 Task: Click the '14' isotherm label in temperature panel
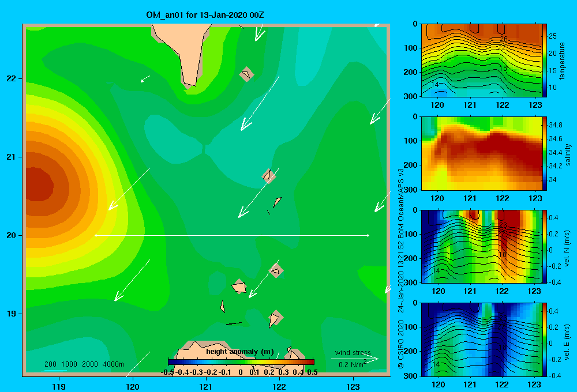(434, 85)
